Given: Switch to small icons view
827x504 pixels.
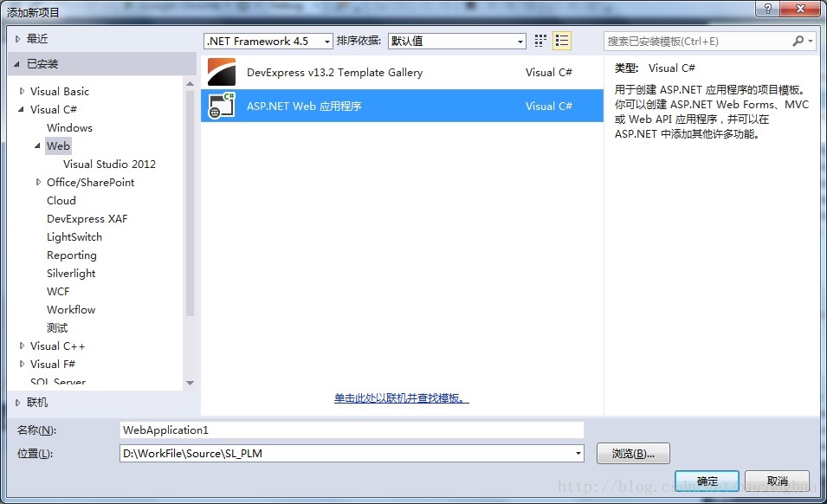Looking at the screenshot, I should pos(540,41).
